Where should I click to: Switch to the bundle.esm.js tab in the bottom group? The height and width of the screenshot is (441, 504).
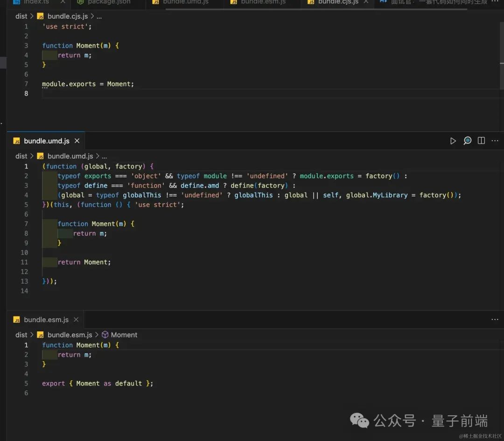45,320
